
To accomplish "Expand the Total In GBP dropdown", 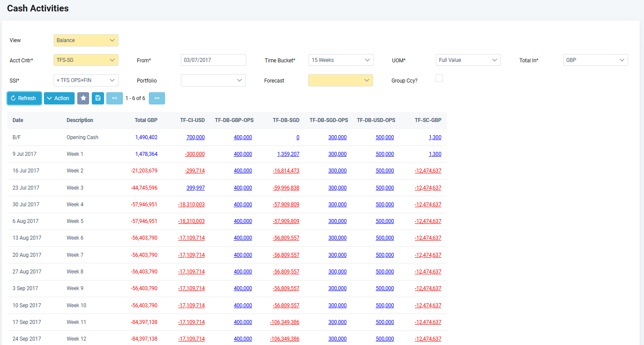I will 595,60.
